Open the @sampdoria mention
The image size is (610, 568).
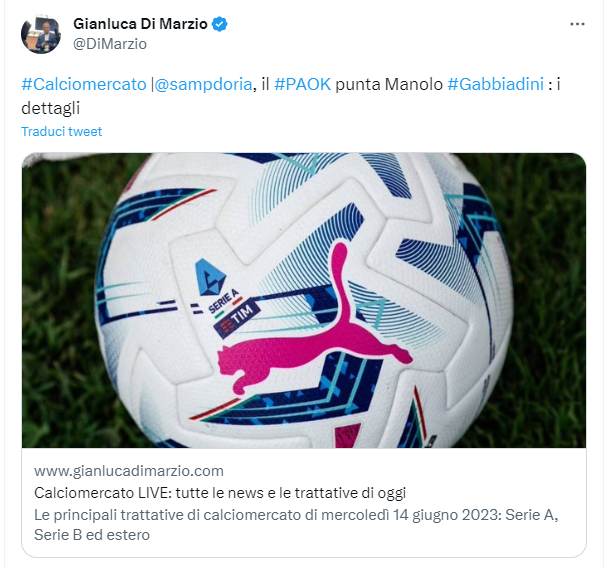click(x=203, y=84)
